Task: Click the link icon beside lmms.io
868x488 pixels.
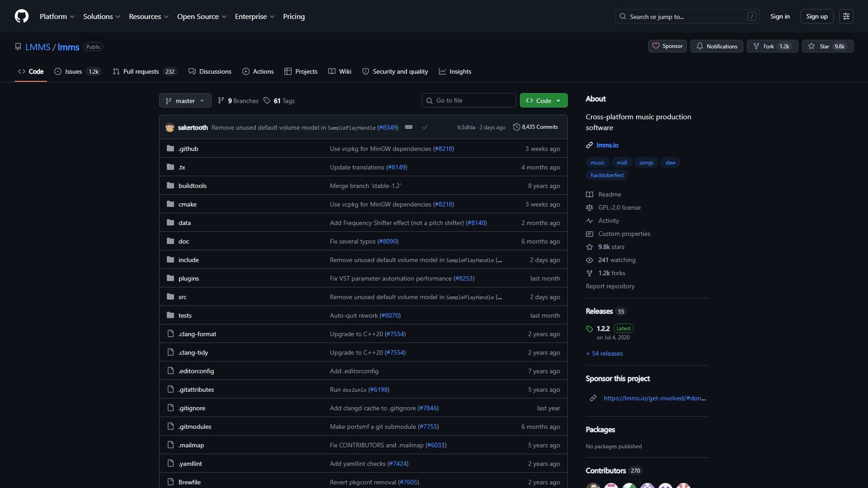Action: (590, 145)
